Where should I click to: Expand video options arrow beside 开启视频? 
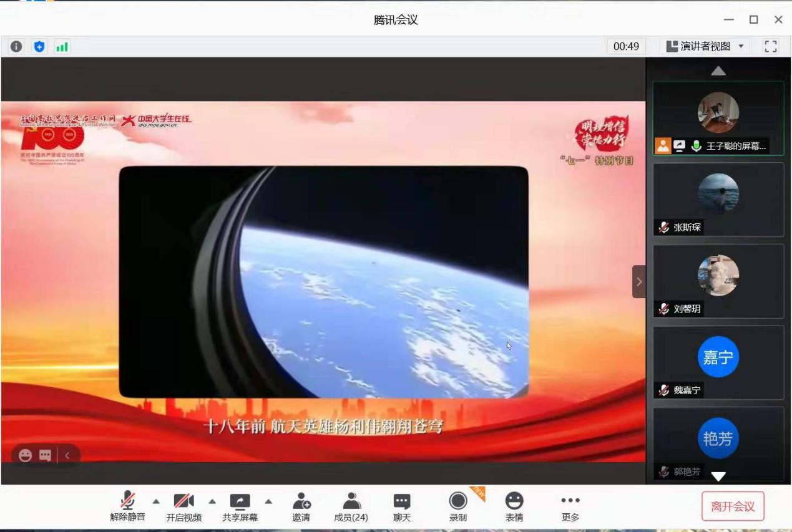click(212, 501)
